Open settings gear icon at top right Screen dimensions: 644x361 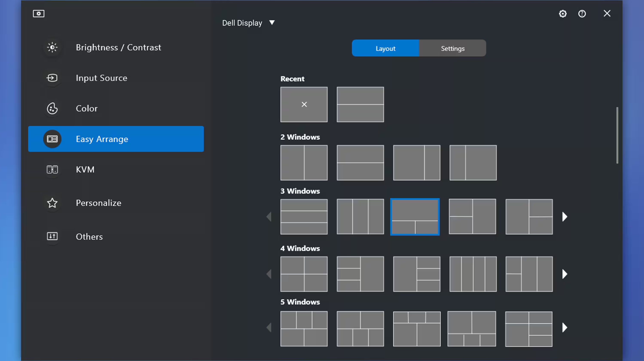point(563,14)
